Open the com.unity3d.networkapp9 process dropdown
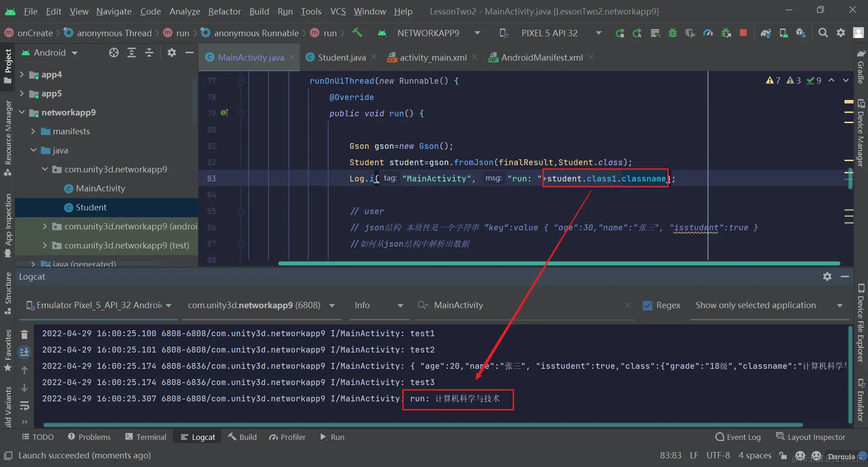 point(261,305)
